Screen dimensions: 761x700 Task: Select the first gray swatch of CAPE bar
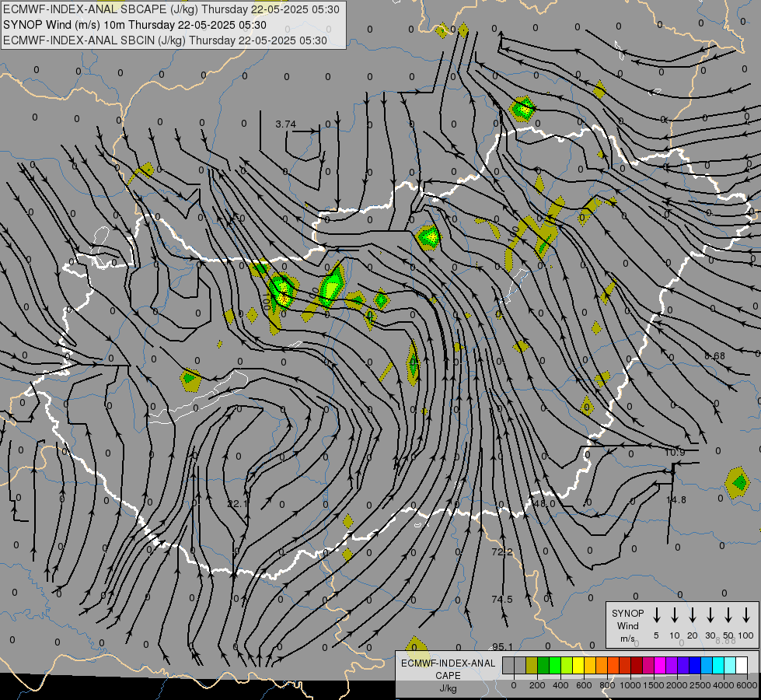(508, 666)
